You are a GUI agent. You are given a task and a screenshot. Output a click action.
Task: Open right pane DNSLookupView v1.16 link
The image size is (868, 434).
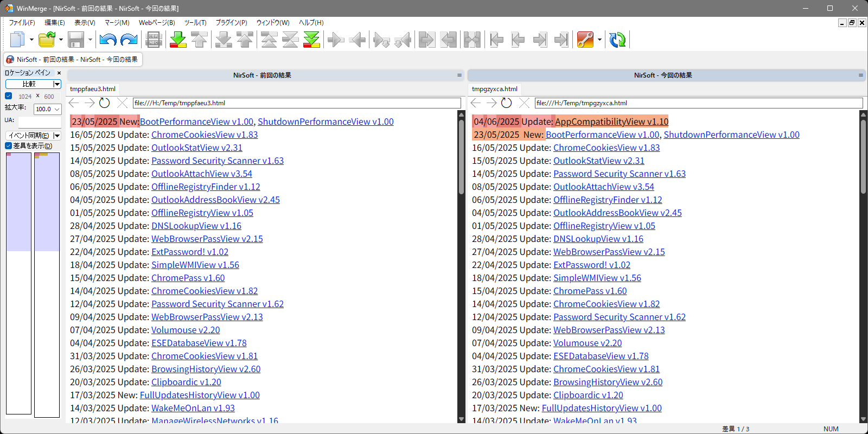point(598,239)
